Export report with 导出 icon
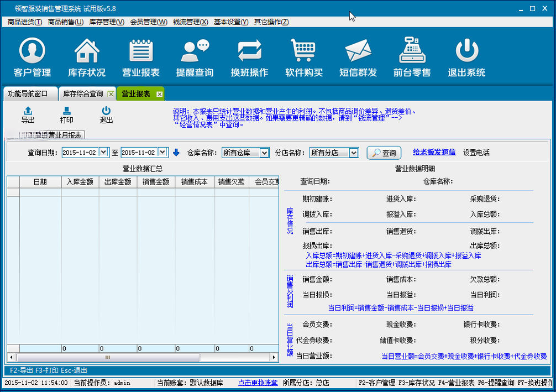Screen dimensions: 556x392 (28, 115)
